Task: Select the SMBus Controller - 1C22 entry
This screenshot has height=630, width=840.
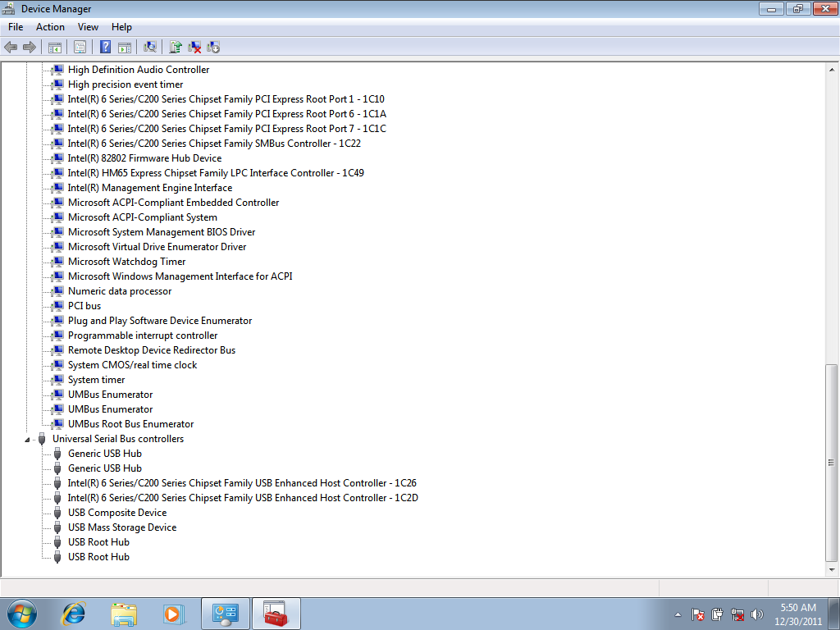Action: pyautogui.click(x=214, y=144)
